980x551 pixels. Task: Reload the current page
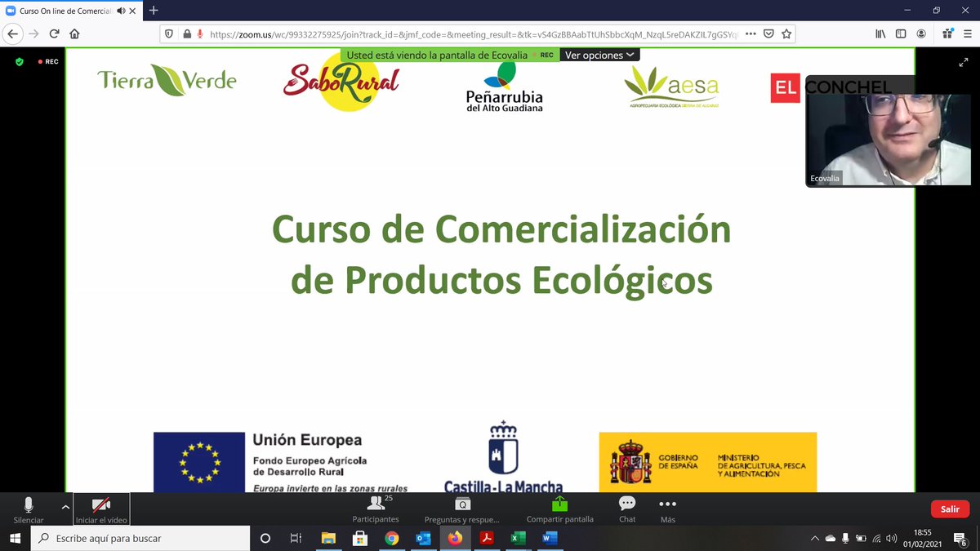click(54, 34)
